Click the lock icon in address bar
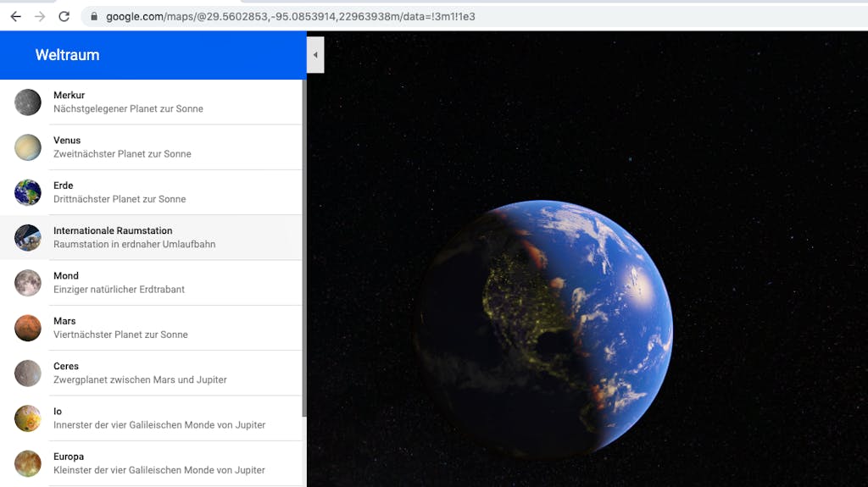This screenshot has width=868, height=487. (x=94, y=17)
